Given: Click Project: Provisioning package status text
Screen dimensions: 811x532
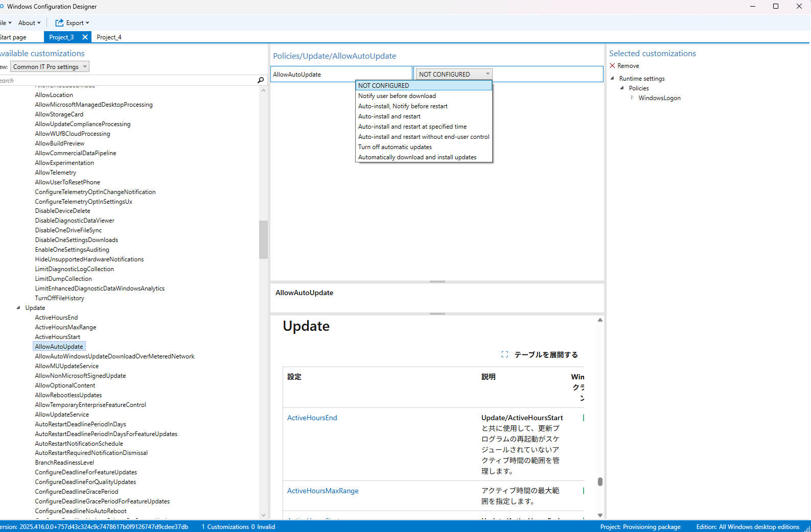Looking at the screenshot, I should (640, 527).
